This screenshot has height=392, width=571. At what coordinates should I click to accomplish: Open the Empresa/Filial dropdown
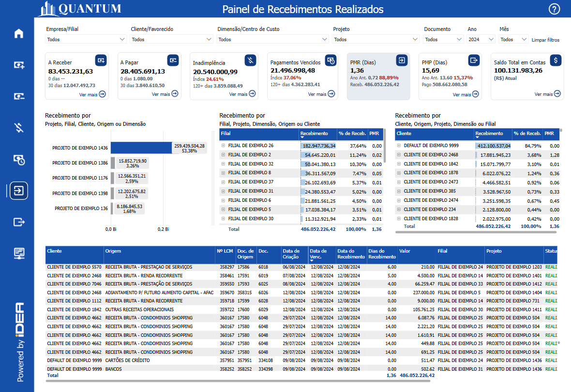tap(86, 39)
